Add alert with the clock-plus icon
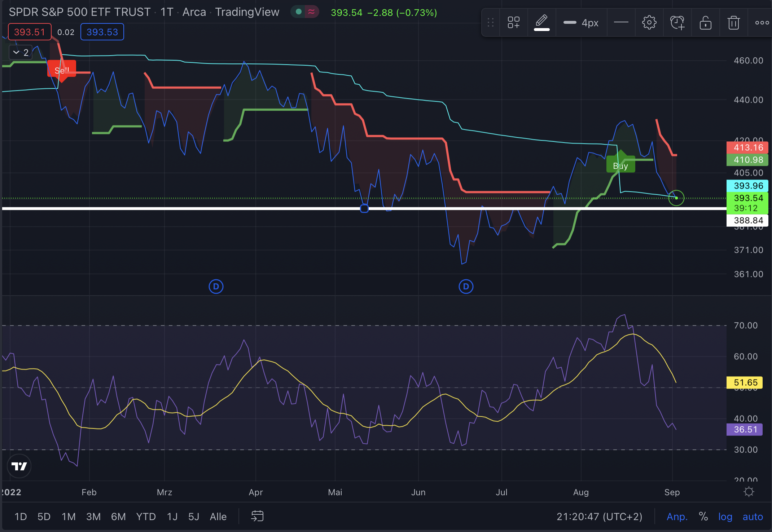This screenshot has height=532, width=772. (x=677, y=23)
